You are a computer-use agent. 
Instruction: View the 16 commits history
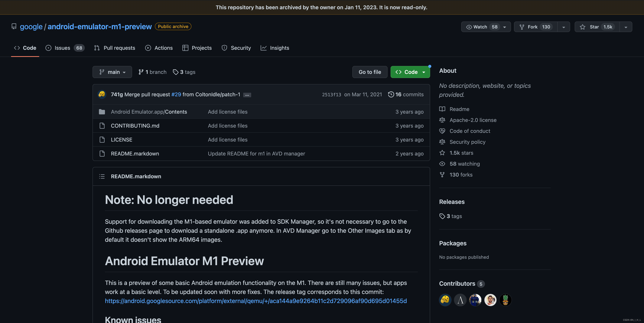[406, 94]
